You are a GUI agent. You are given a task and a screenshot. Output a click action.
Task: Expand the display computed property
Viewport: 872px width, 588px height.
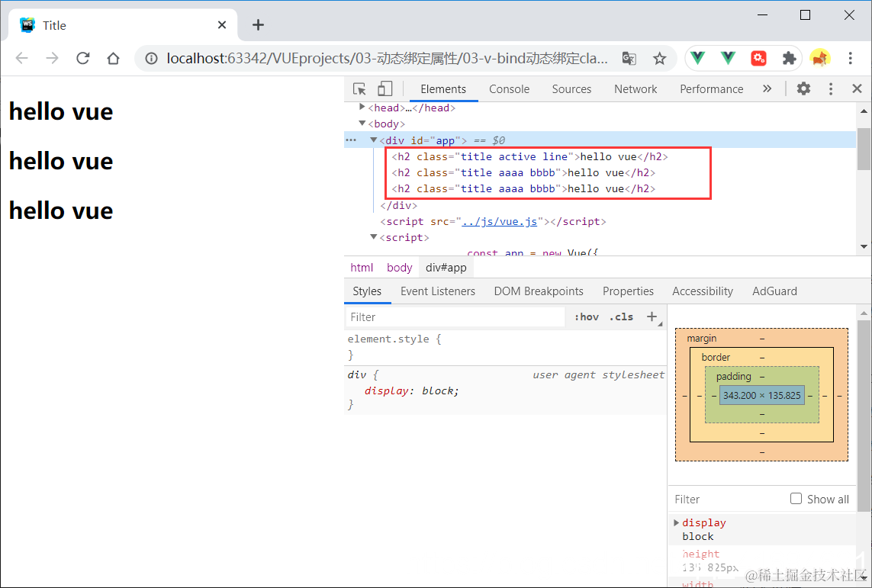[x=676, y=522]
